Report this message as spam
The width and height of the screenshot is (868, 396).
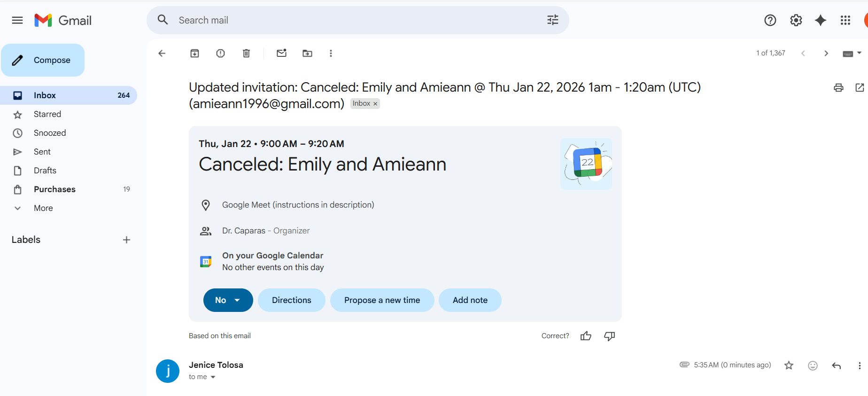coord(220,53)
